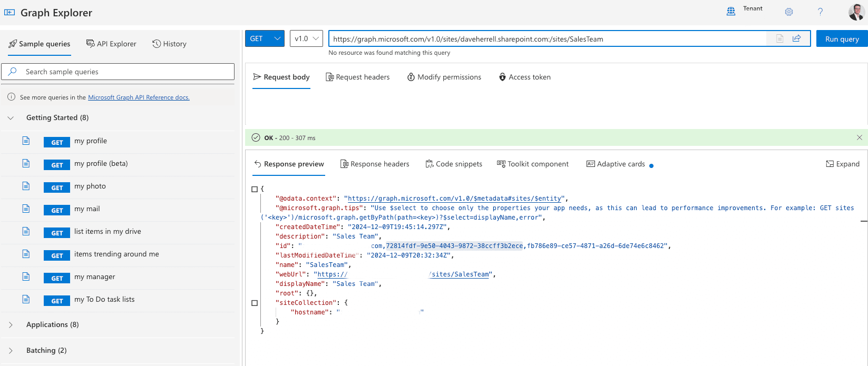The image size is (868, 366).
Task: Select the Response preview tab
Action: (289, 164)
